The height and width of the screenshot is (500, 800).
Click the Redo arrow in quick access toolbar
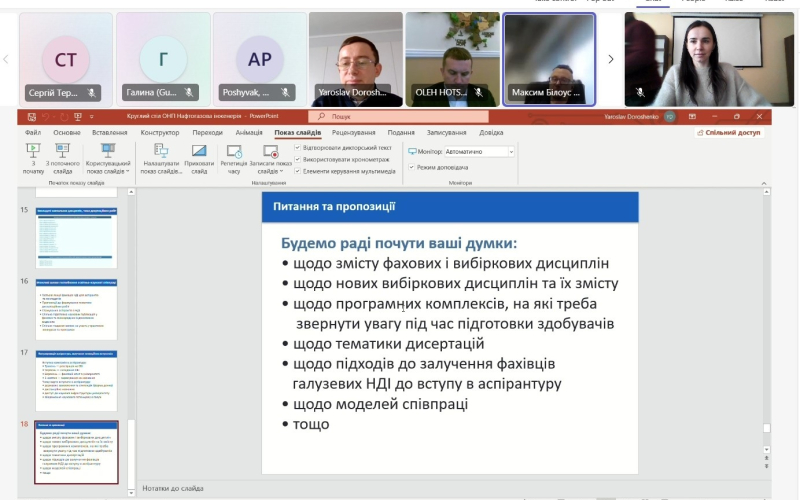coord(63,117)
